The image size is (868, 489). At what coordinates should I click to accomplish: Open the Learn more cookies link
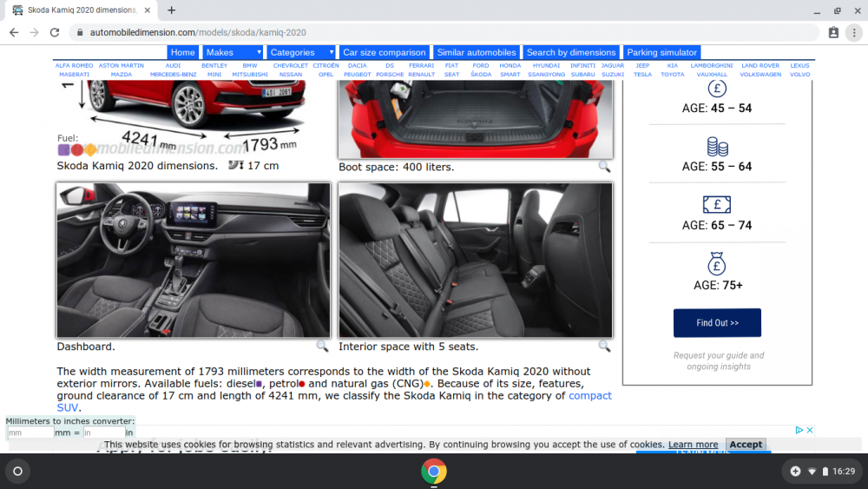[693, 444]
